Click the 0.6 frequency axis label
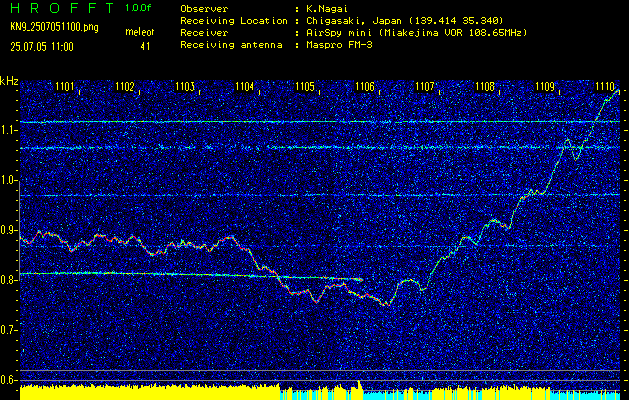629x400 pixels. (x=8, y=380)
